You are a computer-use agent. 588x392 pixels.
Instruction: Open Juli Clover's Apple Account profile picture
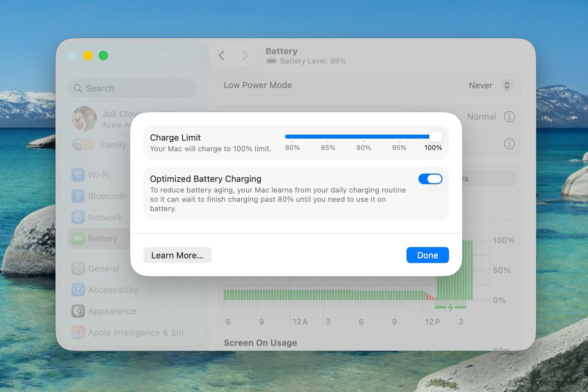(x=84, y=119)
